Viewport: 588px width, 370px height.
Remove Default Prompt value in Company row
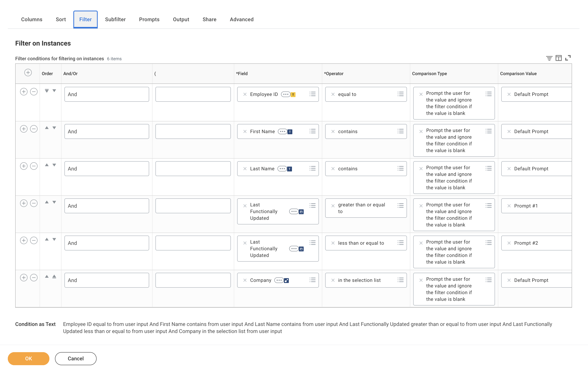509,280
